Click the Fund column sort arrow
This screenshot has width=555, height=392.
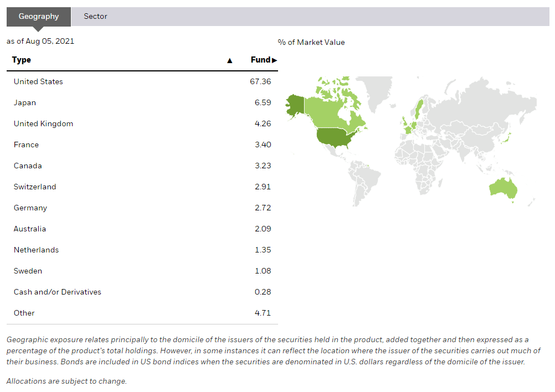pos(274,60)
